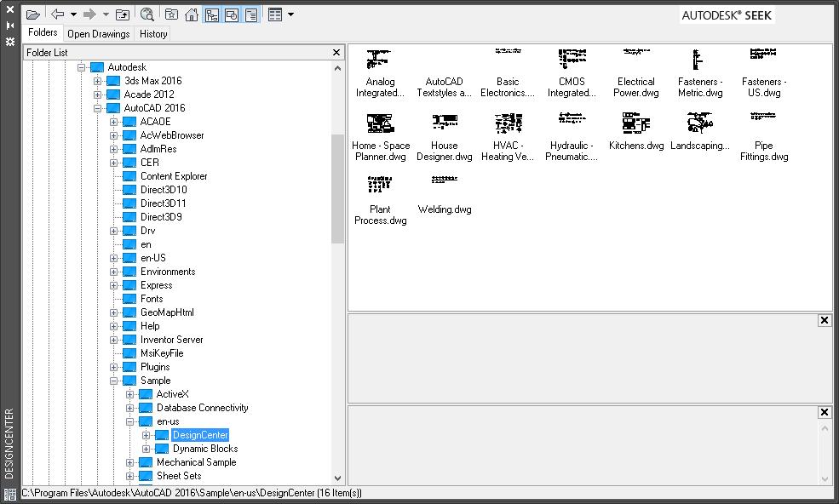Viewport: 839px width, 504px height.
Task: Expand the Dynamic Blocks folder
Action: (x=146, y=449)
